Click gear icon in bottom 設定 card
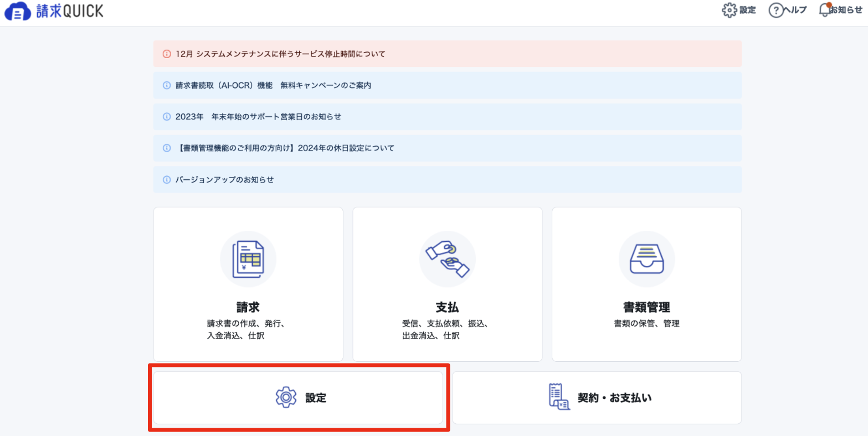 (286, 397)
